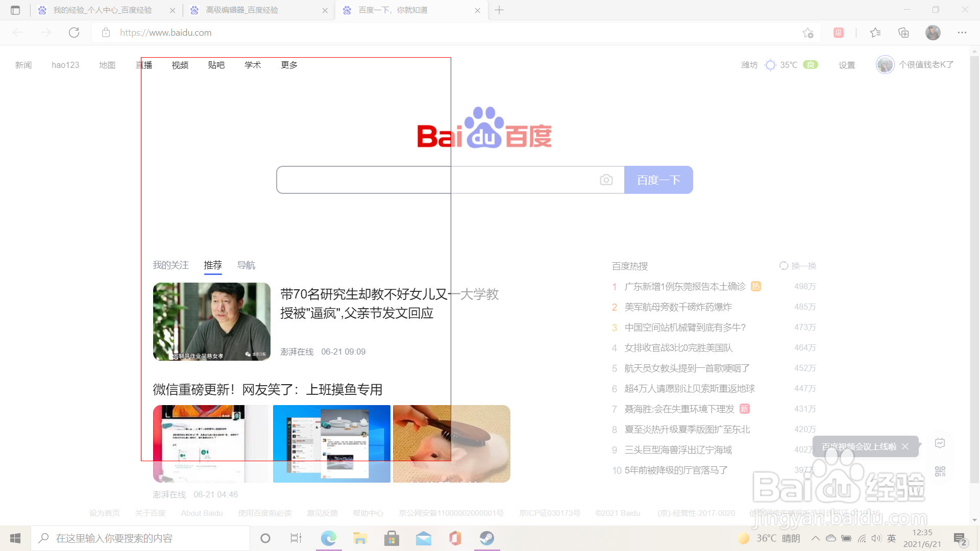Viewport: 980px width, 551px height.
Task: Switch to the 导航 tab on the homepage
Action: point(246,265)
